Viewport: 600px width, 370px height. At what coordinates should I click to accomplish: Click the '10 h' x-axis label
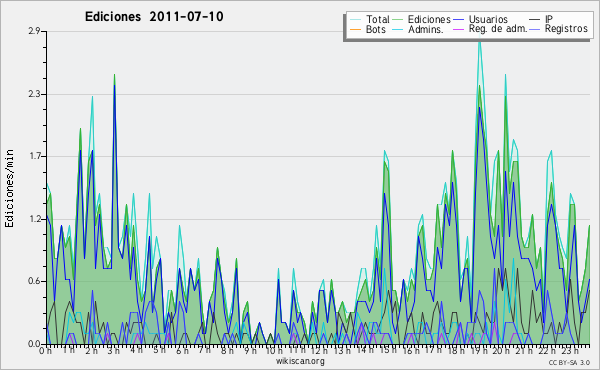pos(274,351)
